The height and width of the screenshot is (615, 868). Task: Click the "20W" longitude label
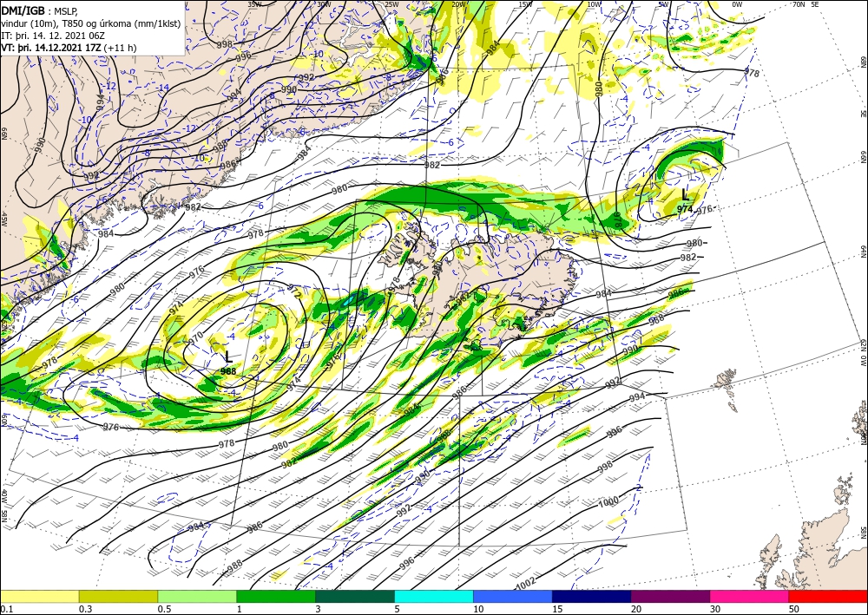point(458,4)
